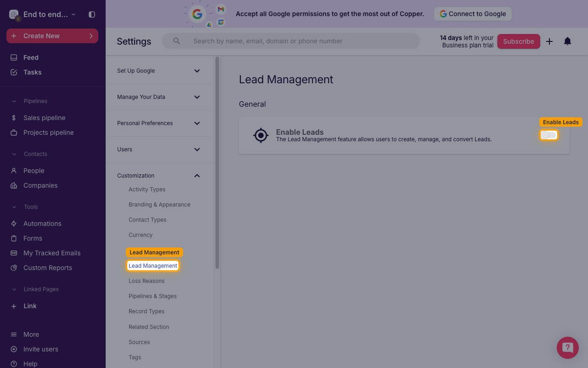Screen dimensions: 588x368
Task: Expand Personal Preferences section
Action: click(159, 123)
